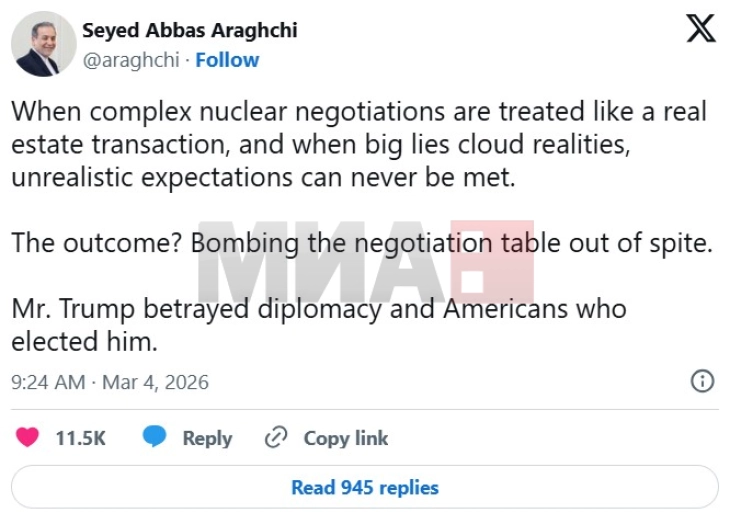Open Araghchi's profile avatar photo

[44, 44]
